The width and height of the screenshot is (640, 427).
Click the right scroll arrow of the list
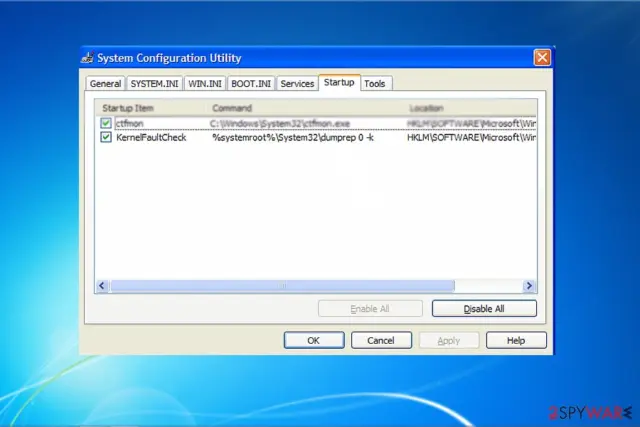coord(529,286)
